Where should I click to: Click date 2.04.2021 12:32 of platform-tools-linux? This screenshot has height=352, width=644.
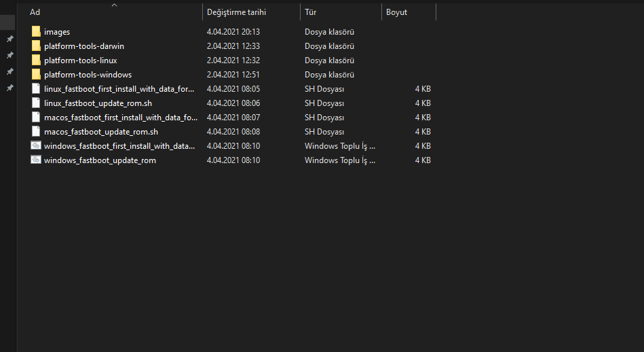233,60
